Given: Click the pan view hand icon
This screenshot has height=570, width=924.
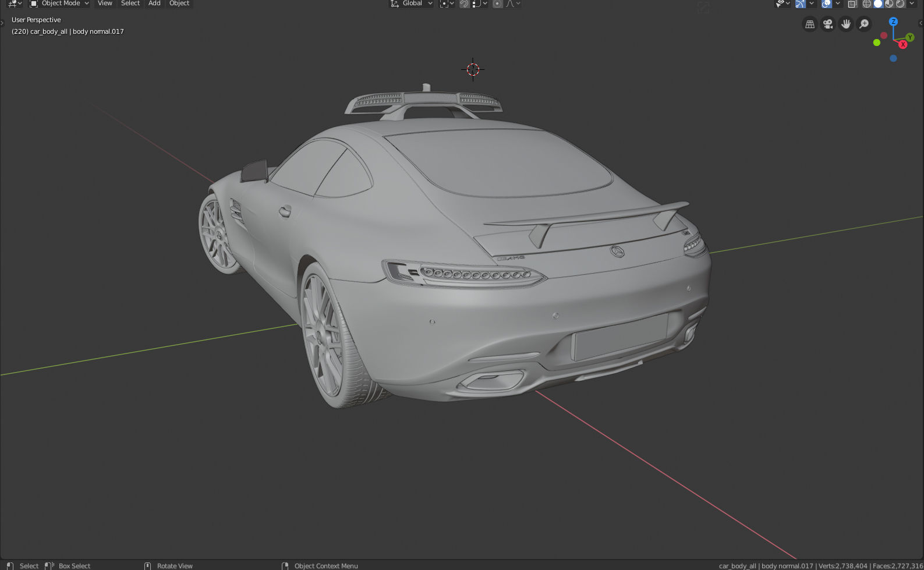Looking at the screenshot, I should coord(846,24).
